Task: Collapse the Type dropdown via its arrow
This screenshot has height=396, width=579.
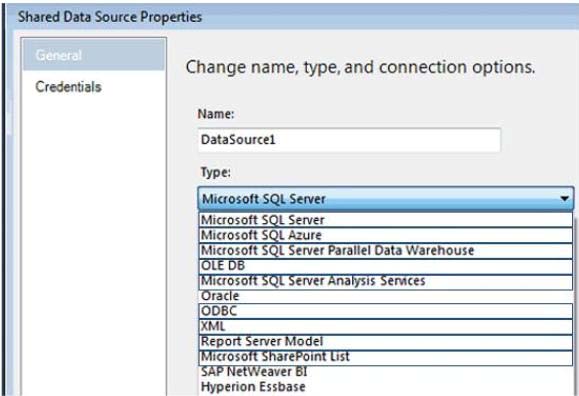Action: [x=564, y=199]
